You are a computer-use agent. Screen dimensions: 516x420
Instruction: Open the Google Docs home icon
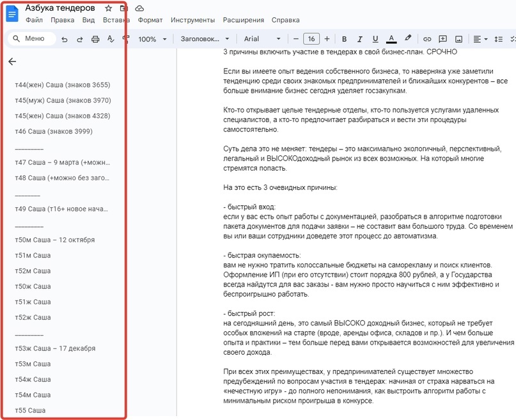pyautogui.click(x=12, y=13)
